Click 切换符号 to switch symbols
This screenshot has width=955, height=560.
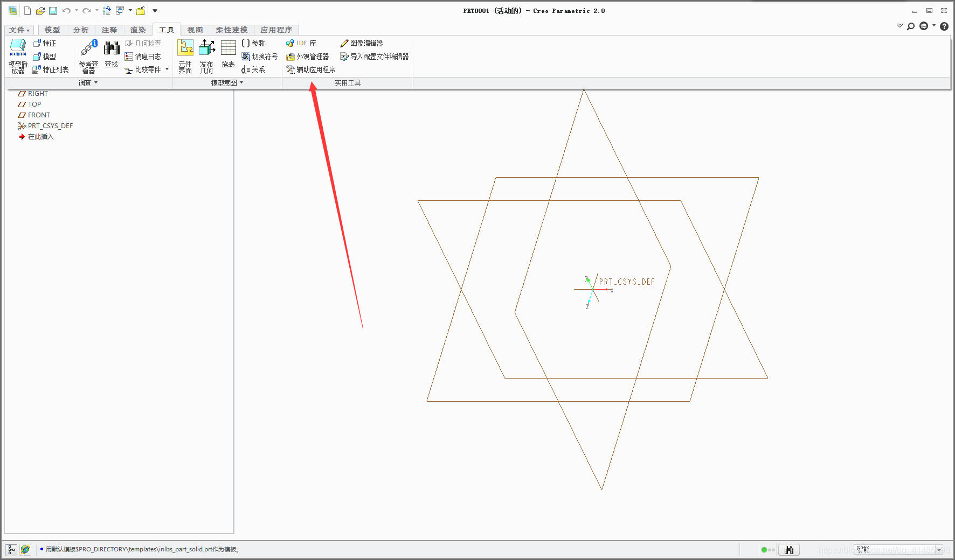[x=260, y=57]
